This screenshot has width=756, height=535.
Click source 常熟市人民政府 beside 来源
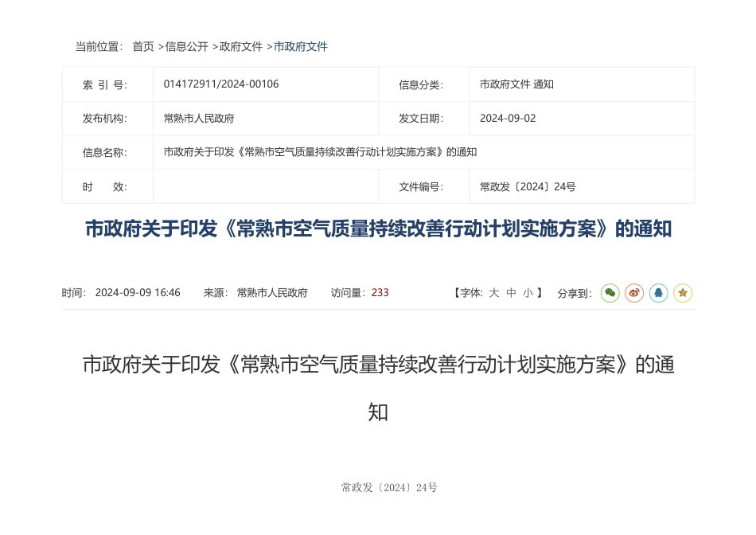pos(272,293)
